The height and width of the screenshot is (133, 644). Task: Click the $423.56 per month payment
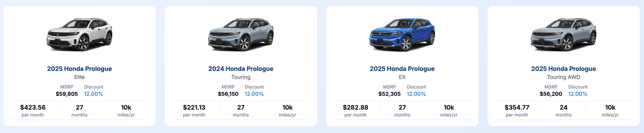tap(33, 108)
